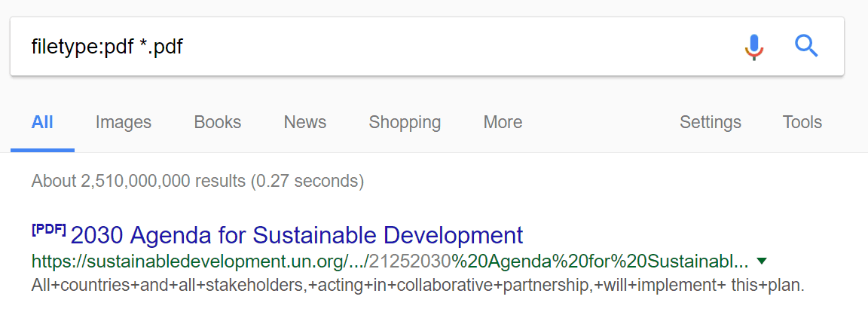Click the sustainabledevelopment.un.org green URL

pos(390,261)
